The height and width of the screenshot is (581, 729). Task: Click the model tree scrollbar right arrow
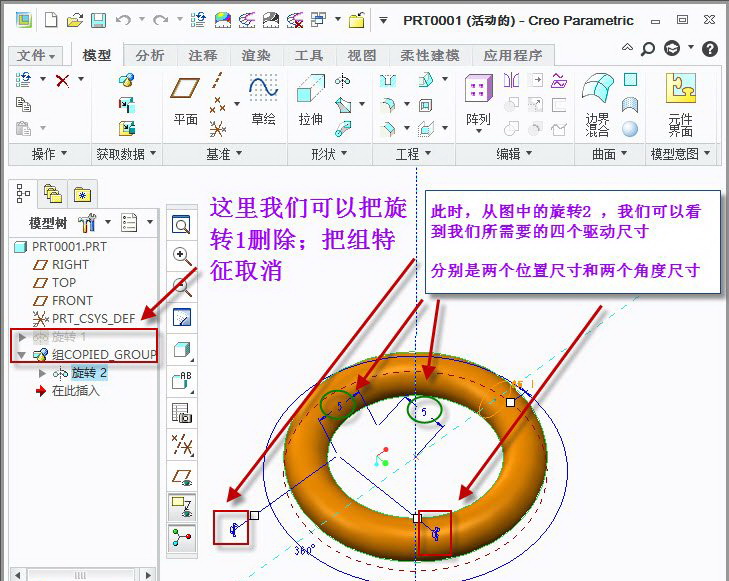[148, 575]
